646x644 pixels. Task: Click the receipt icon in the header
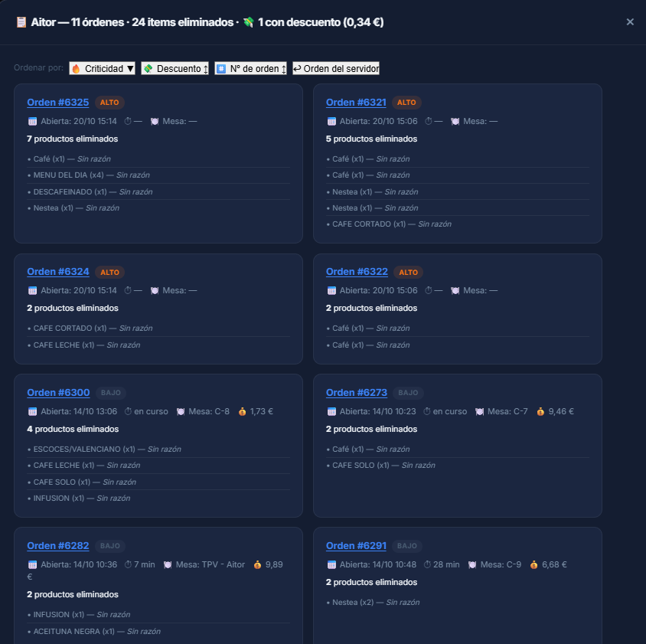coord(21,22)
